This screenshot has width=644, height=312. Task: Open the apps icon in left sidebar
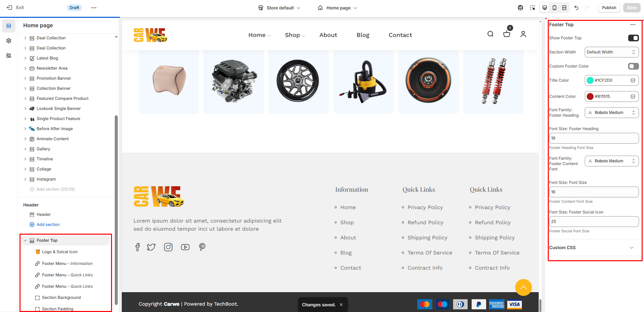point(9,55)
